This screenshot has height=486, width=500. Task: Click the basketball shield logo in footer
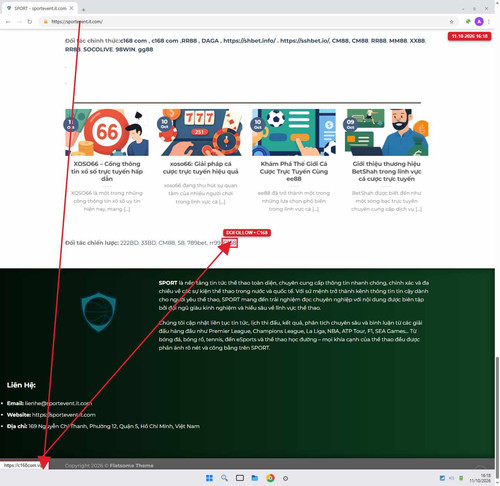tap(98, 312)
